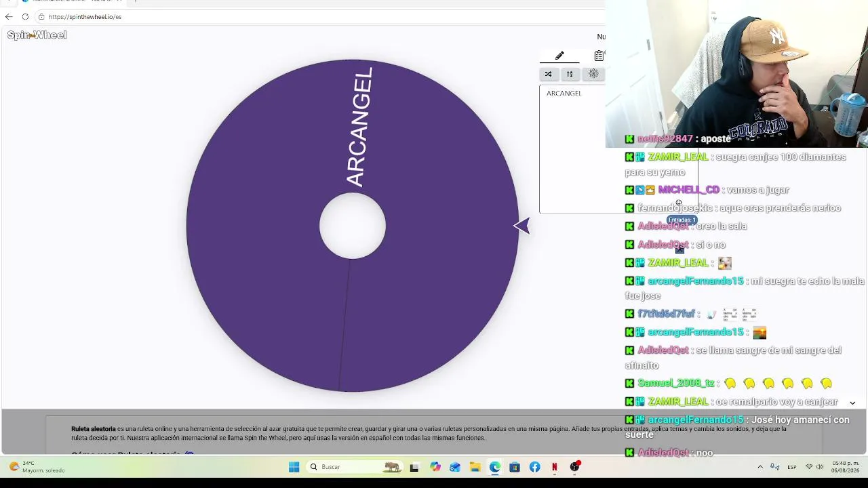The height and width of the screenshot is (488, 868).
Task: Click the Spin Wheel site logo
Action: pyautogui.click(x=37, y=35)
